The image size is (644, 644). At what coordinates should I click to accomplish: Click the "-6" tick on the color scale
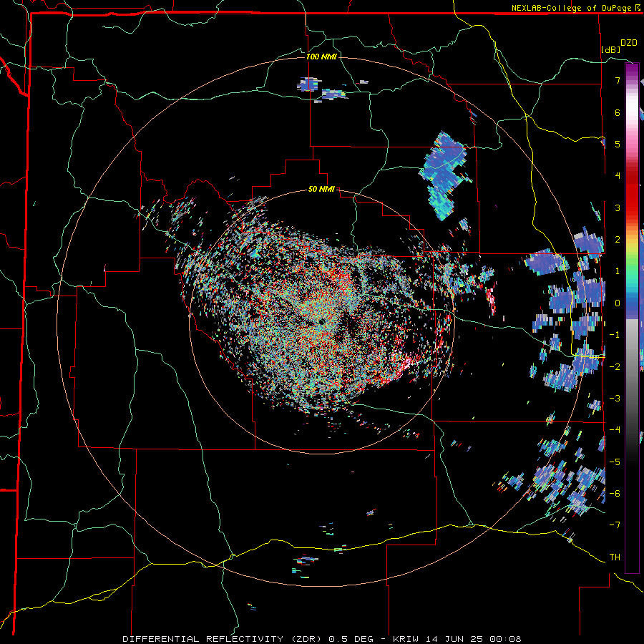(615, 494)
